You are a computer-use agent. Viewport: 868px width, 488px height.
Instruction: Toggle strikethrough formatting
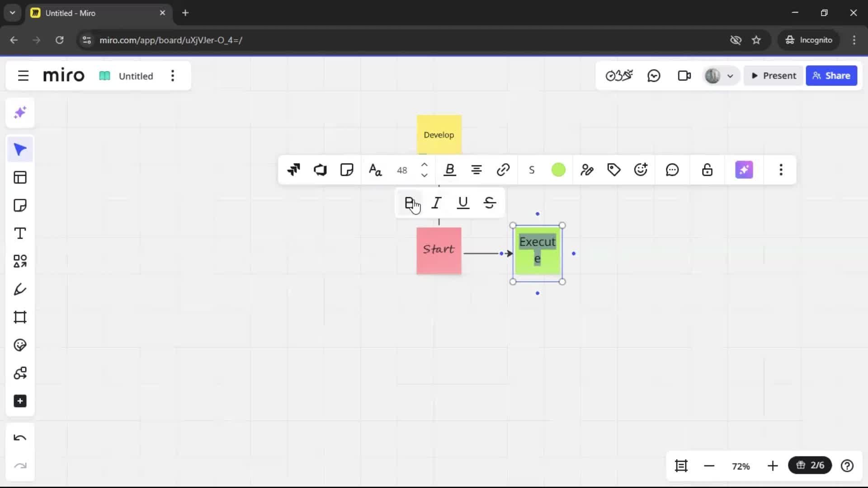(x=490, y=203)
